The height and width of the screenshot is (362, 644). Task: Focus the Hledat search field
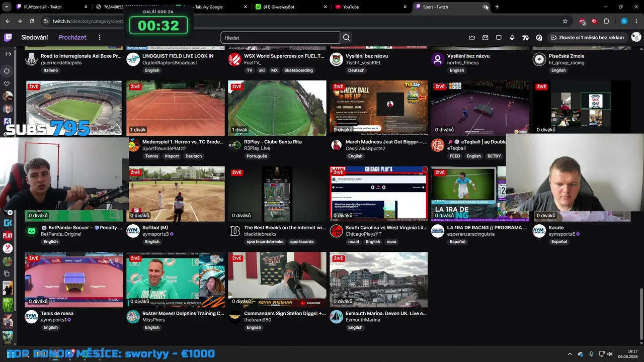[x=280, y=38]
